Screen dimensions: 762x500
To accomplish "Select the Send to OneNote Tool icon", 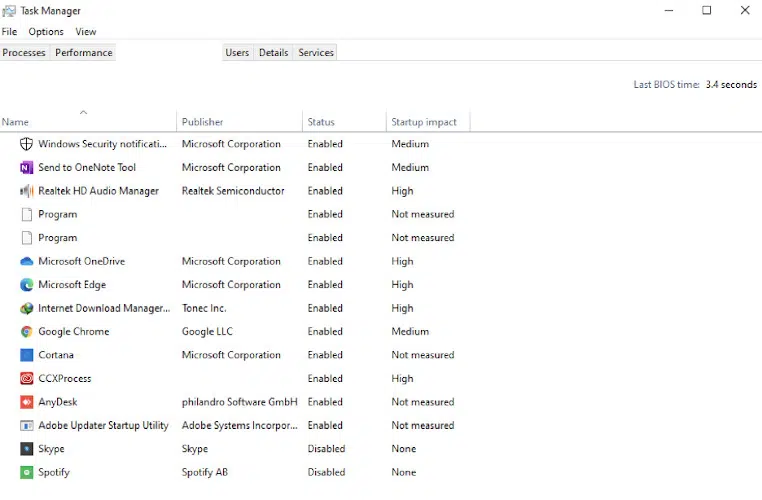I will coord(27,168).
